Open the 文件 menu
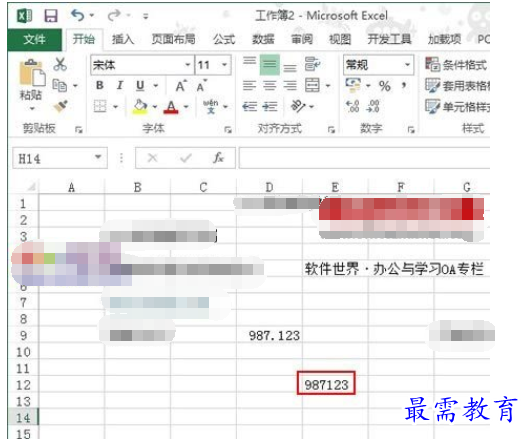Viewport: 526px width, 441px height. (35, 39)
